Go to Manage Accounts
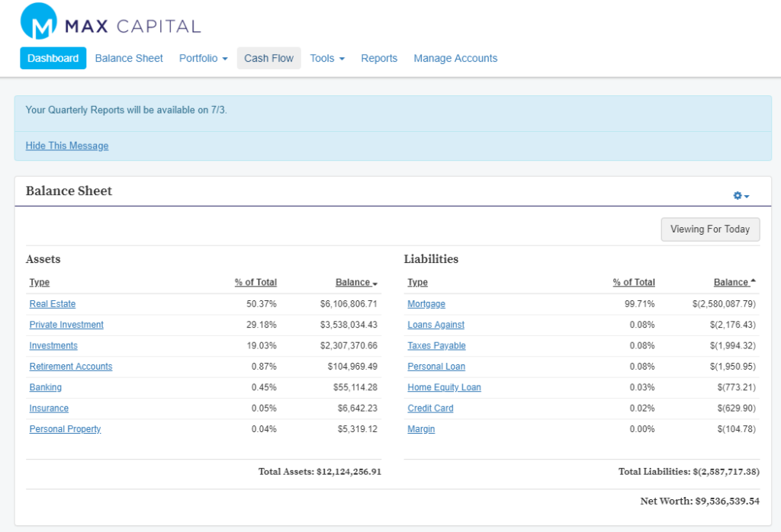This screenshot has height=532, width=781. 455,58
